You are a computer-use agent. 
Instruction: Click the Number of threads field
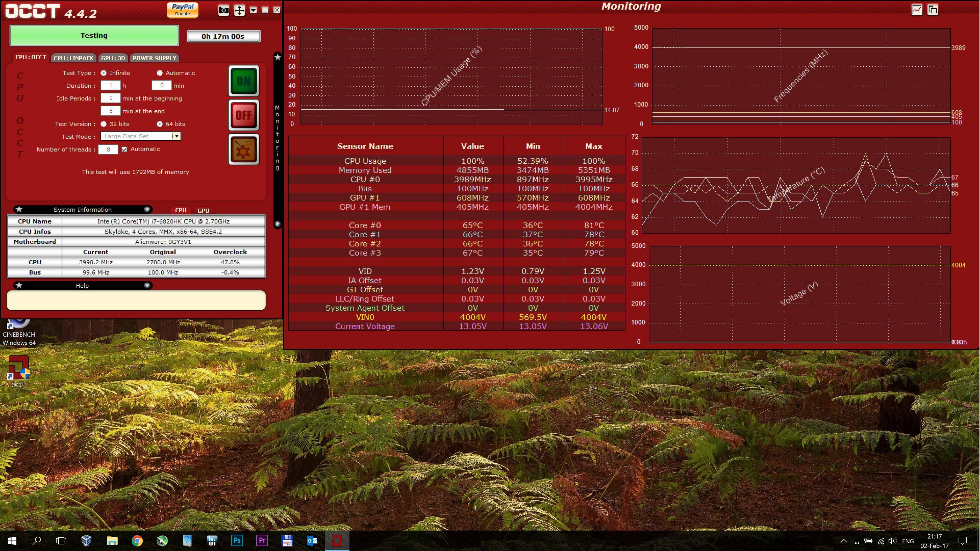[x=108, y=149]
